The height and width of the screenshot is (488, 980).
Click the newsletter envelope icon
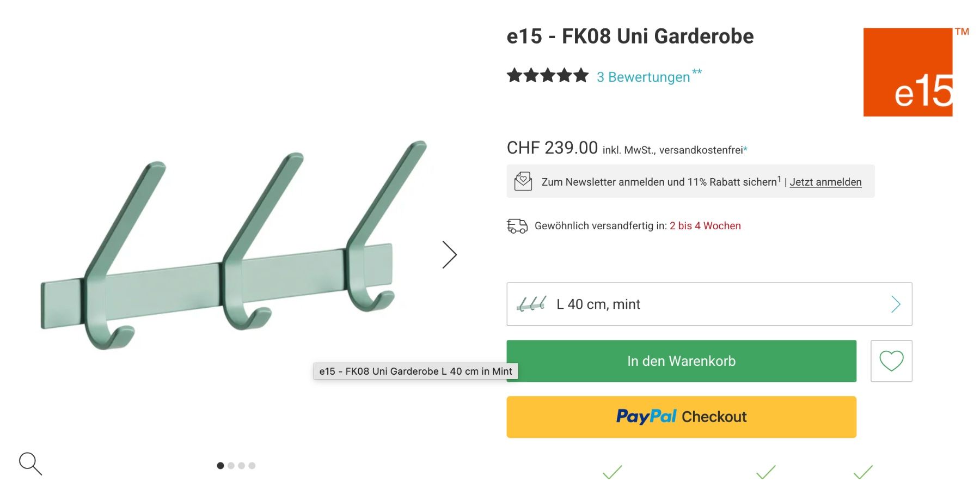coord(523,181)
